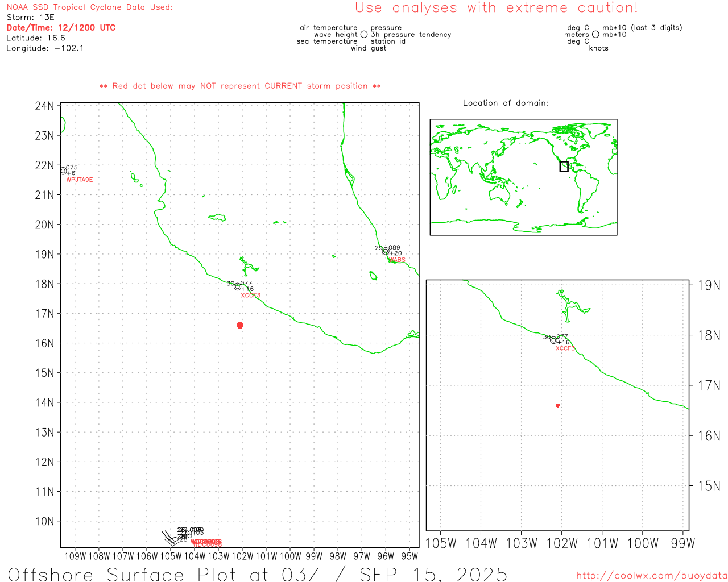The image size is (728, 582).
Task: Click the 'WPJTA9E' station ID label
Action: (80, 180)
